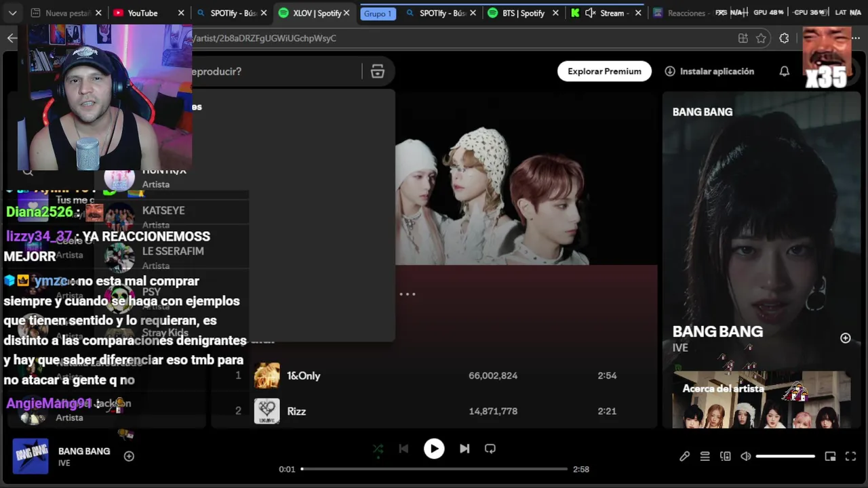The image size is (868, 488).
Task: Open IVE artist link in right panel
Action: 680,348
